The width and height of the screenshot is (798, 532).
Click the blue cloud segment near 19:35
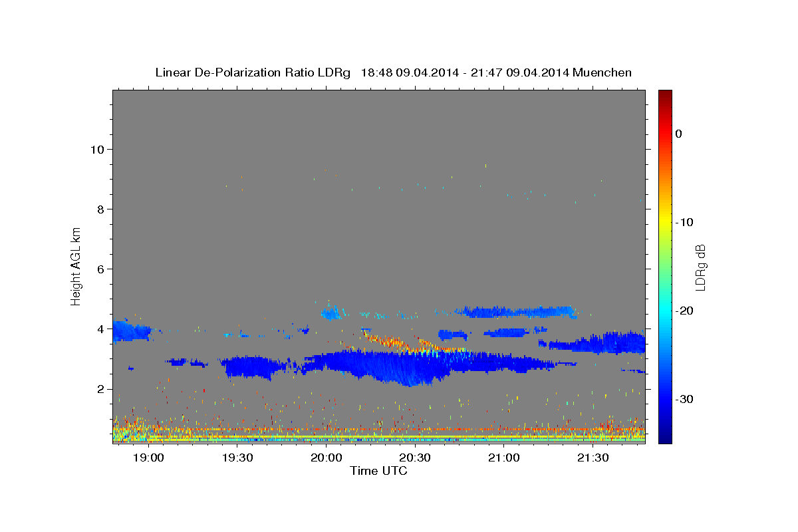coord(253,367)
